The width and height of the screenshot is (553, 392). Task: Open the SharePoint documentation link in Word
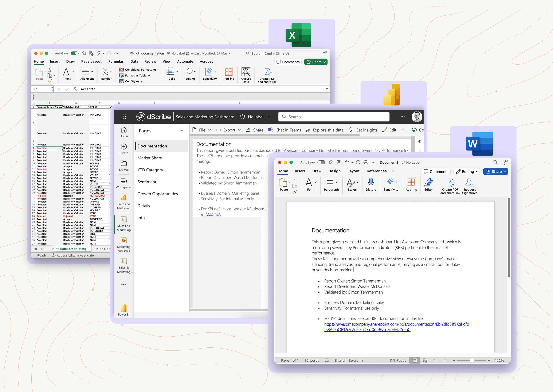tap(396, 324)
